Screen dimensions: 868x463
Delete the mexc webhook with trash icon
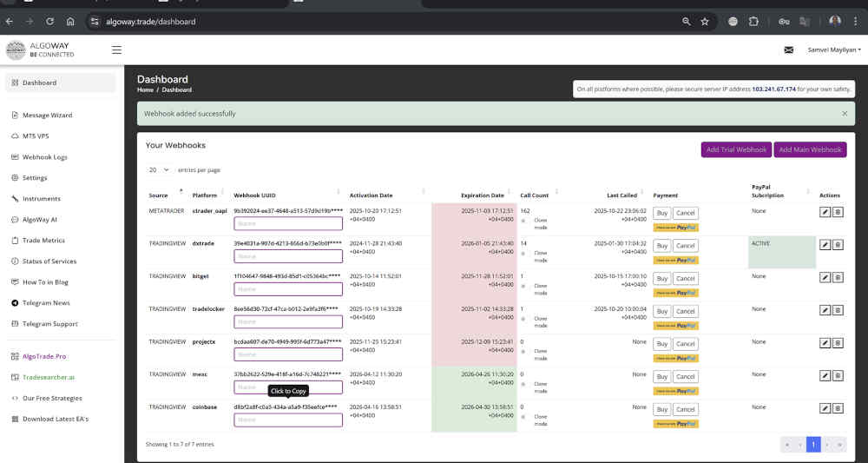(838, 375)
